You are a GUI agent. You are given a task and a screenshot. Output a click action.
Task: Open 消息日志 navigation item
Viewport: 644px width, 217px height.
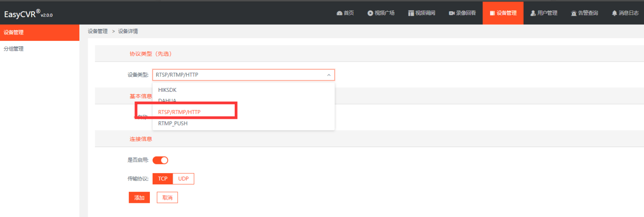tap(625, 13)
